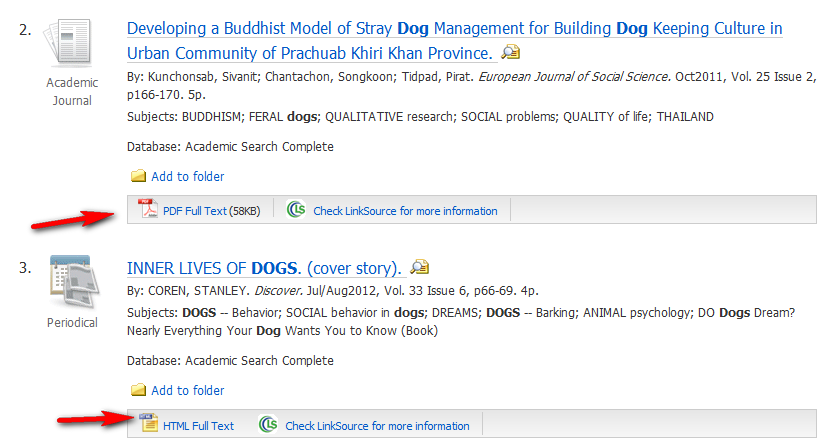
Task: Open the article "INNER LIVES OF DOGS (cover story)"
Action: 264,268
